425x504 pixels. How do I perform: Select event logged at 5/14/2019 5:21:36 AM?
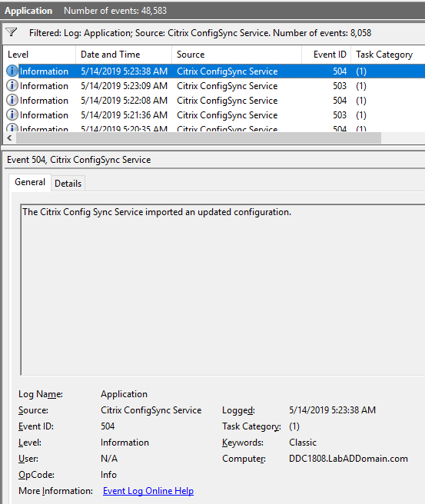click(x=214, y=115)
